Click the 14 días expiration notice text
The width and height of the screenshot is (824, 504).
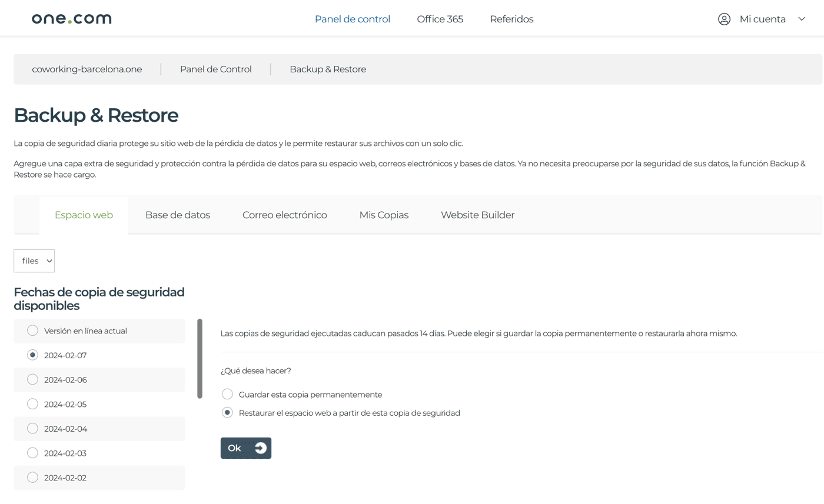(x=479, y=333)
